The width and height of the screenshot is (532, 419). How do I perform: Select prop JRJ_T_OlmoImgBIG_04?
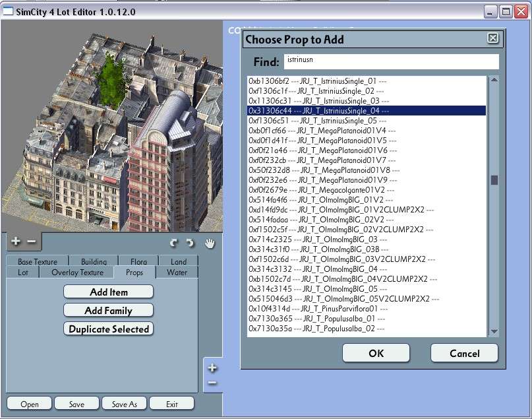coord(367,269)
